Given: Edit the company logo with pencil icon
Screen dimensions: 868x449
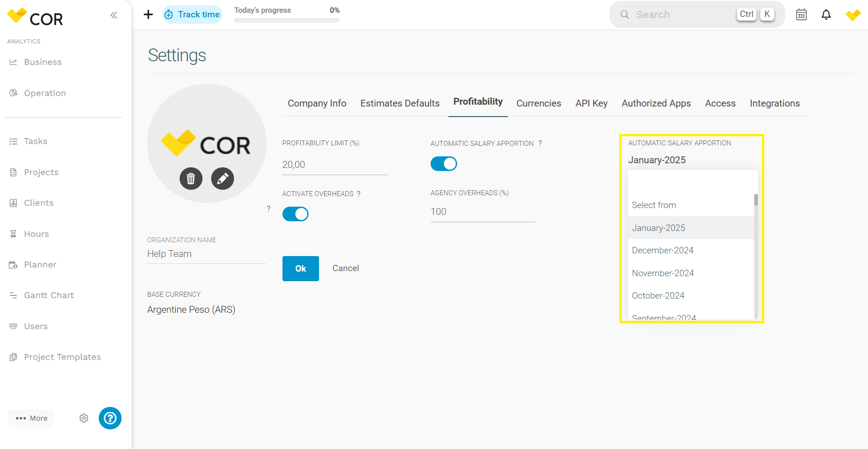Looking at the screenshot, I should [223, 178].
